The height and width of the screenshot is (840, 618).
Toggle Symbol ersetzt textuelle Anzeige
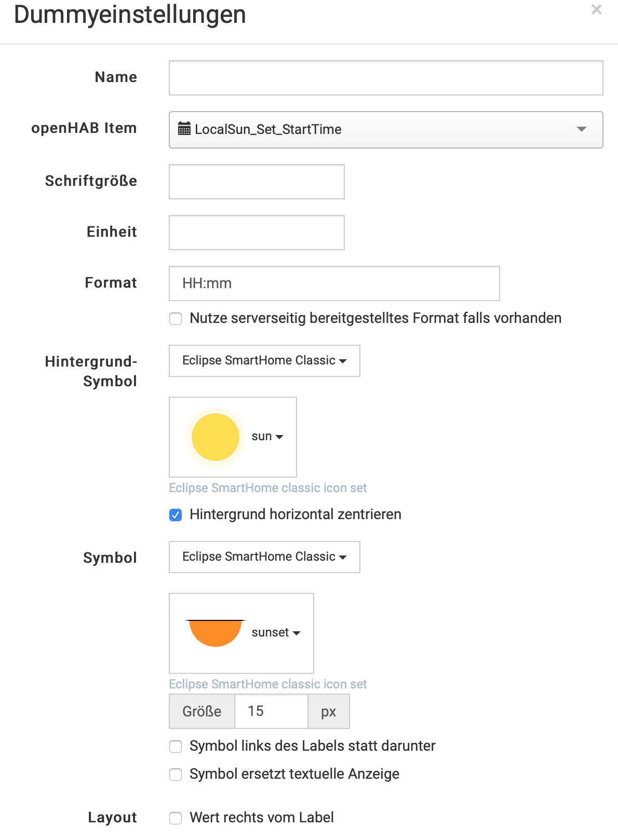tap(176, 775)
